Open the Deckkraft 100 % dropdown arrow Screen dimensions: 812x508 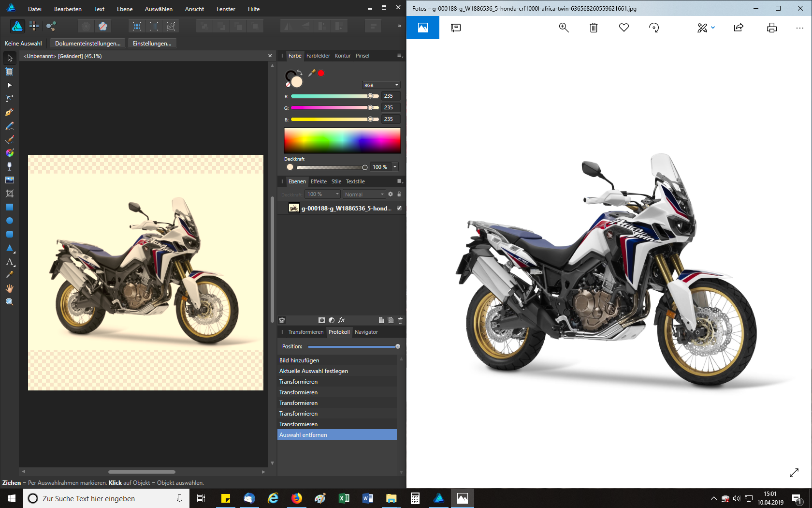[x=395, y=167]
